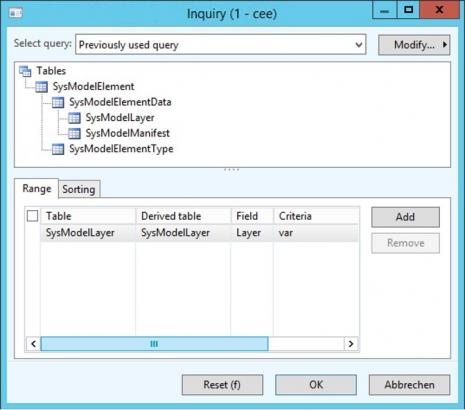Screen dimensions: 465x410
Task: Click the SysModelElementData table icon
Action: pos(58,102)
